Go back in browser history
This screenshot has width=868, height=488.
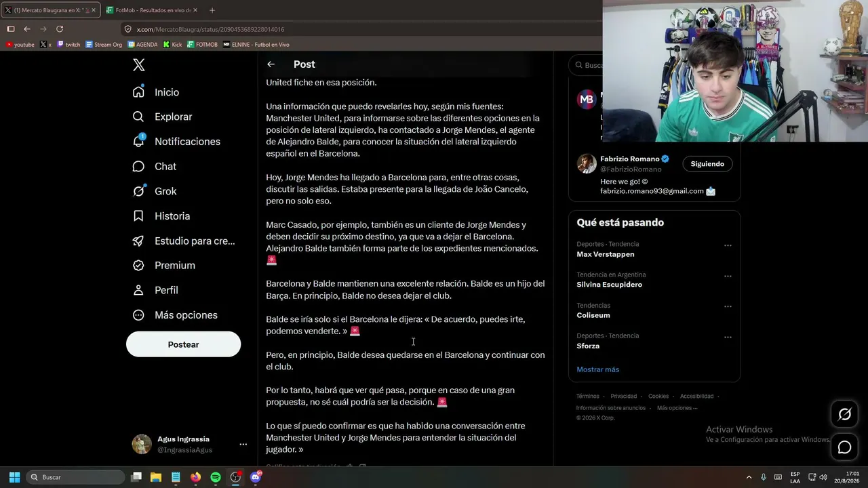(x=27, y=29)
